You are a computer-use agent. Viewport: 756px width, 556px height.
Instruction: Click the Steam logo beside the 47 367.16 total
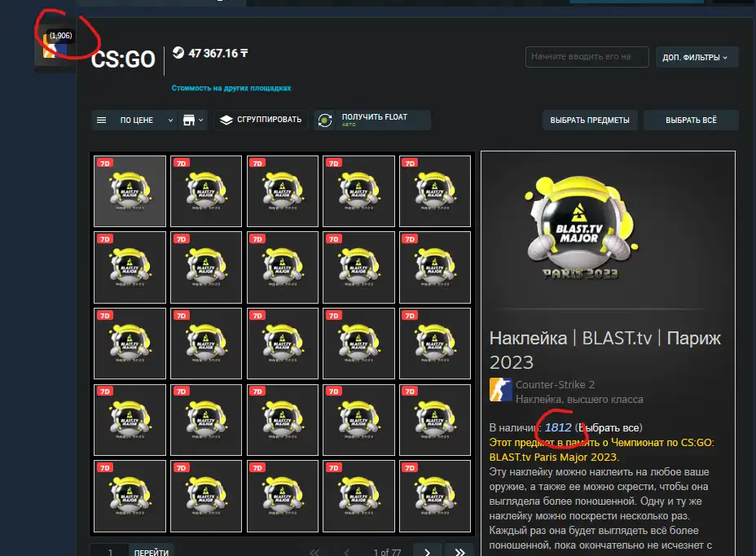pos(178,53)
